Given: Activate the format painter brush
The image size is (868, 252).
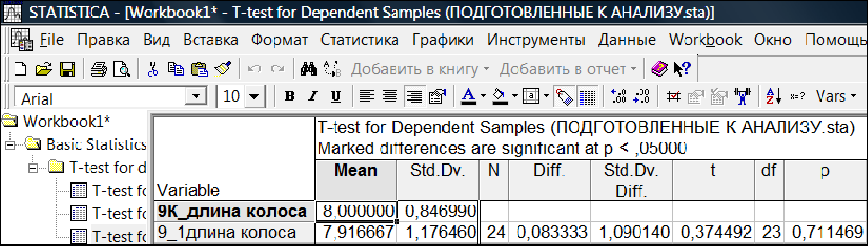Looking at the screenshot, I should click(223, 69).
